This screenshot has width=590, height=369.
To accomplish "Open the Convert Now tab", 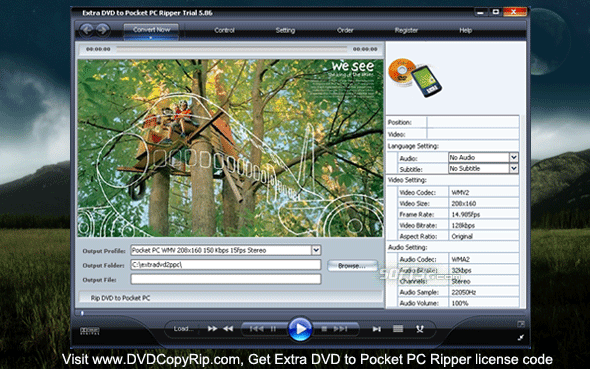I will point(151,31).
